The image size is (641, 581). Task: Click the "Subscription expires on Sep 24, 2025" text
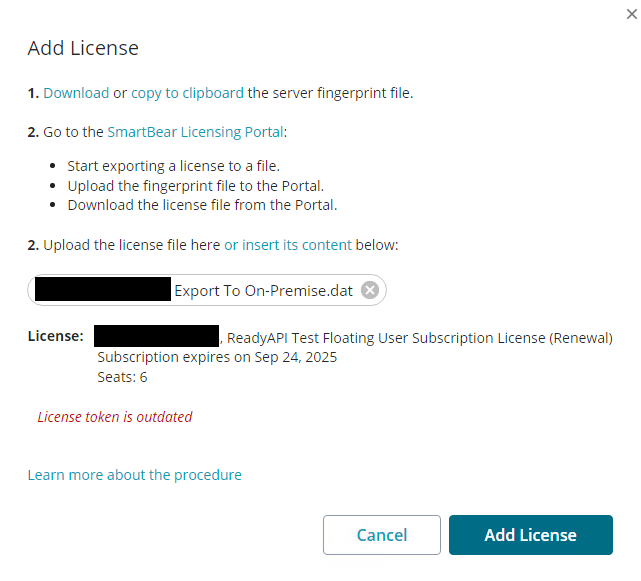coord(217,357)
